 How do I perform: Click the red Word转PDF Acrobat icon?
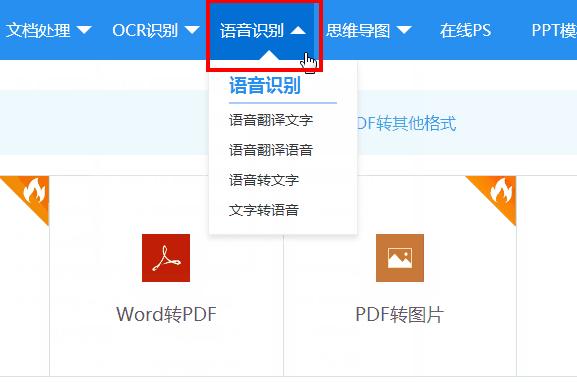[166, 258]
